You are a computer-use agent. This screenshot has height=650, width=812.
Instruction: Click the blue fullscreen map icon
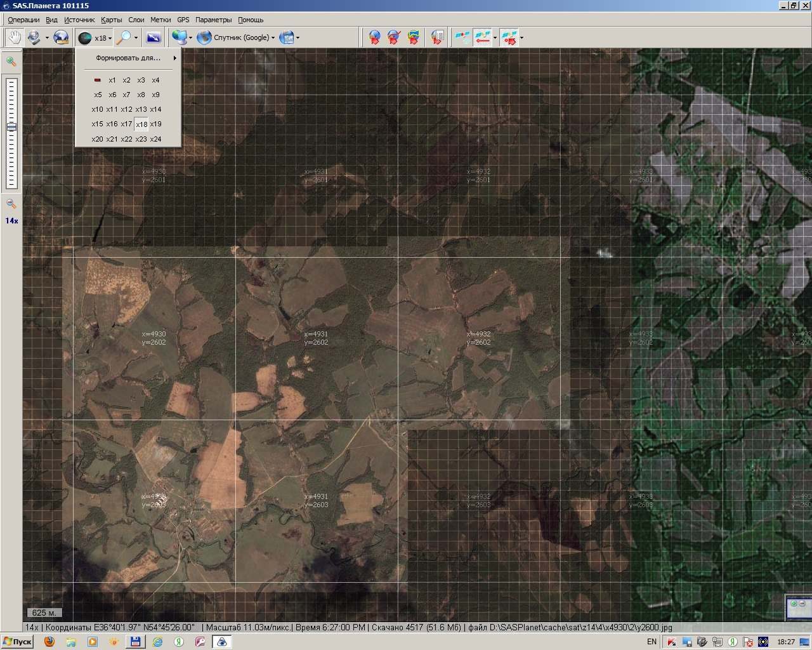[154, 37]
